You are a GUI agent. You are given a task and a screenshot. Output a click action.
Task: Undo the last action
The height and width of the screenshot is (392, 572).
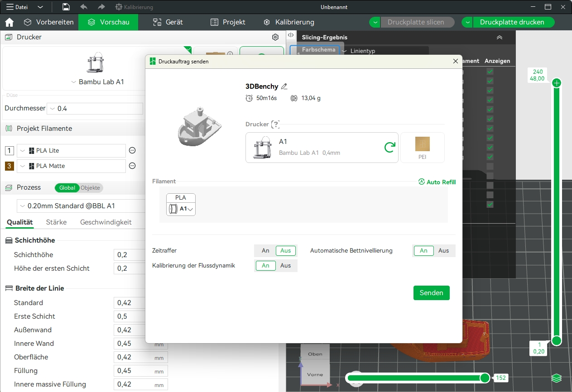(x=84, y=7)
